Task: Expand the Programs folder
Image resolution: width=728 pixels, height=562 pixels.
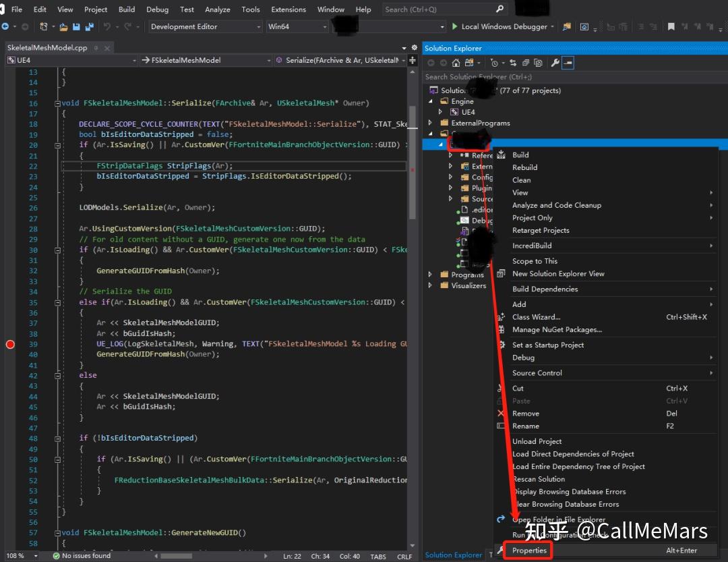Action: point(430,275)
